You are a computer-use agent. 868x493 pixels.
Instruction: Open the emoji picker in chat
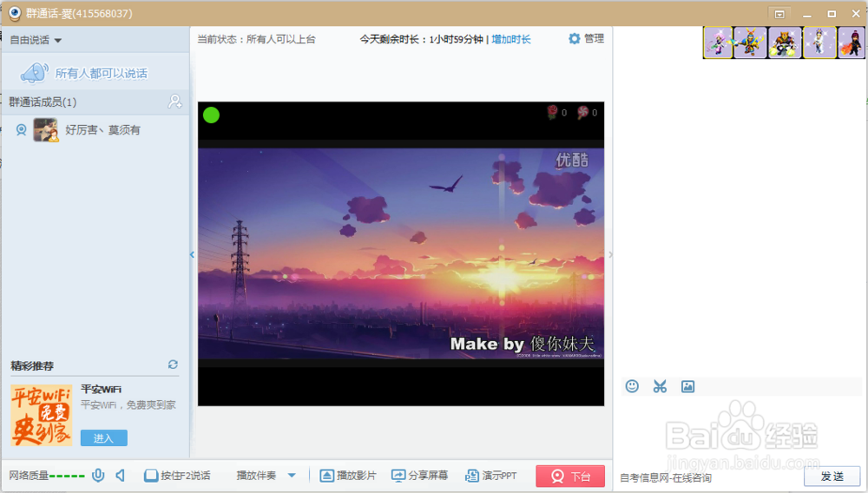coord(632,386)
